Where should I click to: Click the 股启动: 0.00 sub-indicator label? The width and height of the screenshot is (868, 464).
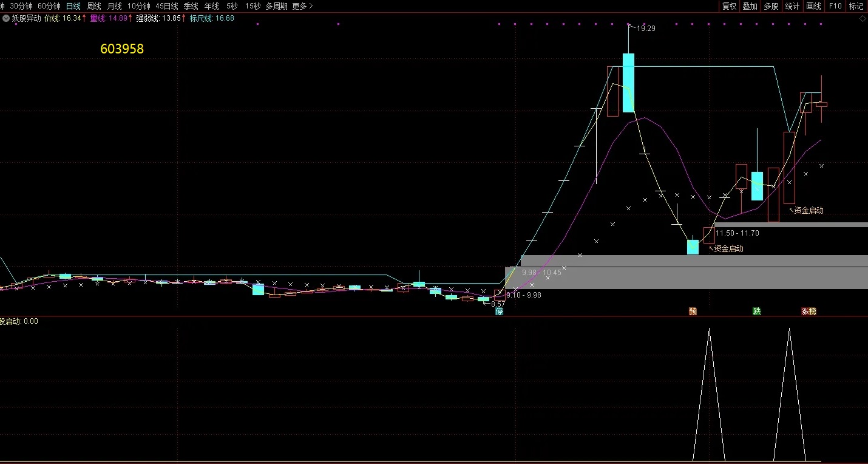(19, 321)
